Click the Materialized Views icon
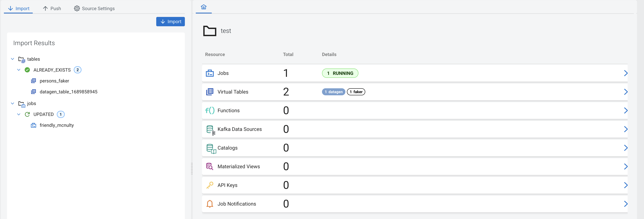This screenshot has width=644, height=219. [x=209, y=166]
